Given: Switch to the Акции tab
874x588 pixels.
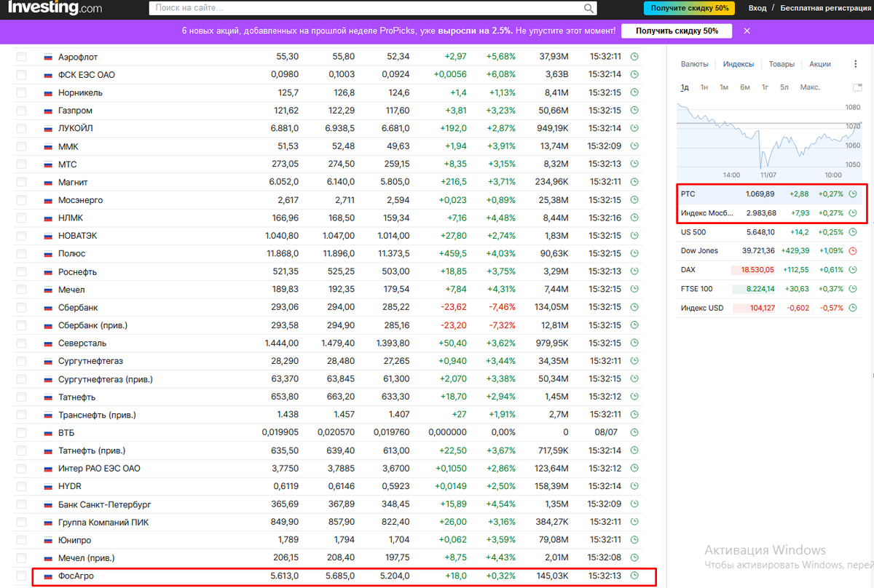Looking at the screenshot, I should (820, 64).
